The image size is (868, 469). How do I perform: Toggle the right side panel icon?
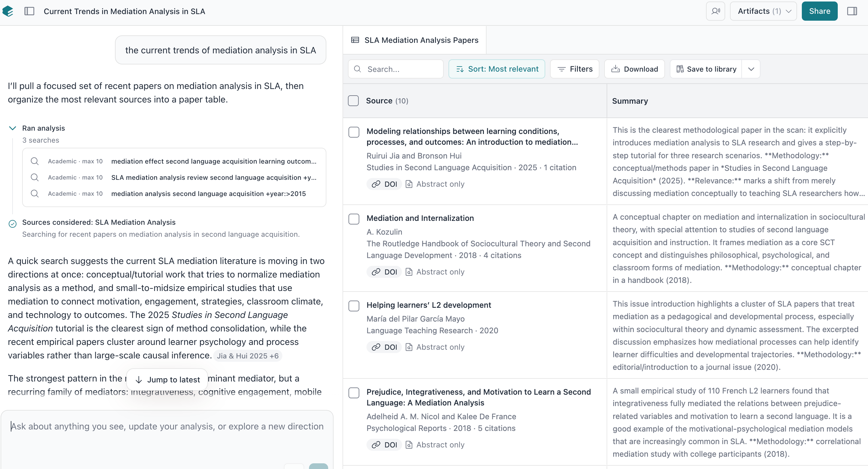[x=852, y=11]
